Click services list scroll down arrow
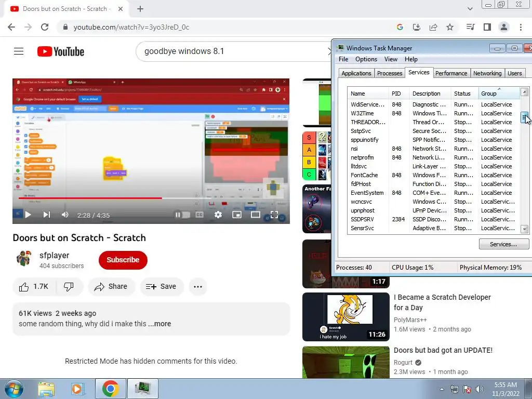This screenshot has width=532, height=399. point(525,229)
